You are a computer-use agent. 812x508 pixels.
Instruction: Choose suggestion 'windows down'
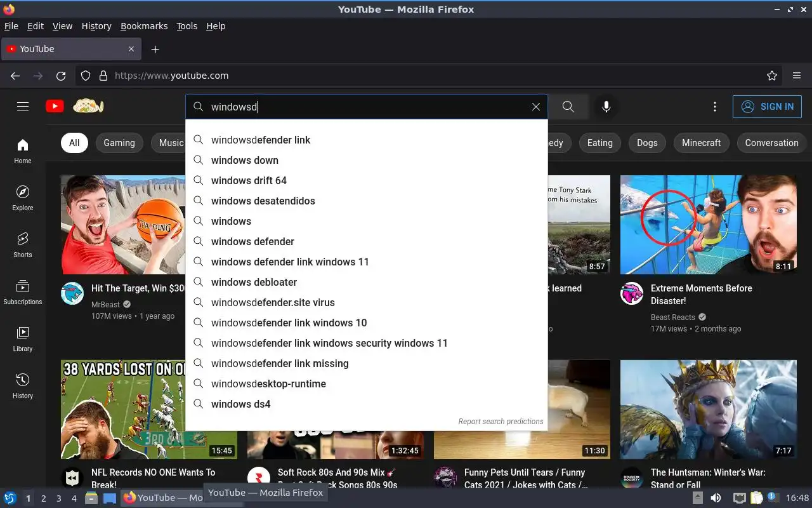pos(367,160)
